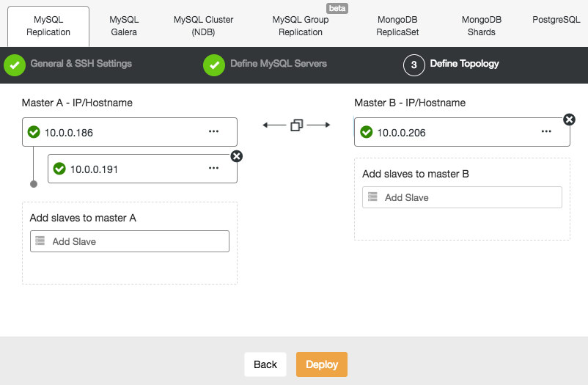This screenshot has height=385, width=588.
Task: Open the PostgreSQL tab
Action: click(x=556, y=20)
